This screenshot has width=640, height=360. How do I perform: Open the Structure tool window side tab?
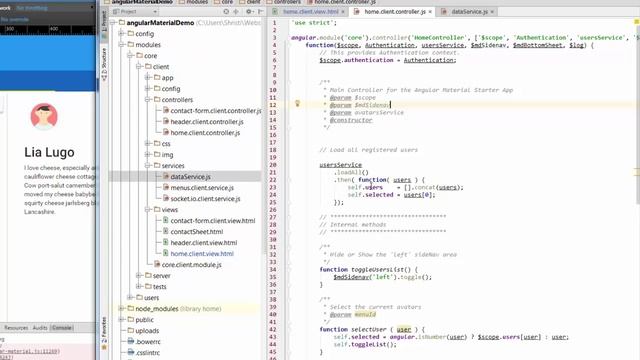104,64
